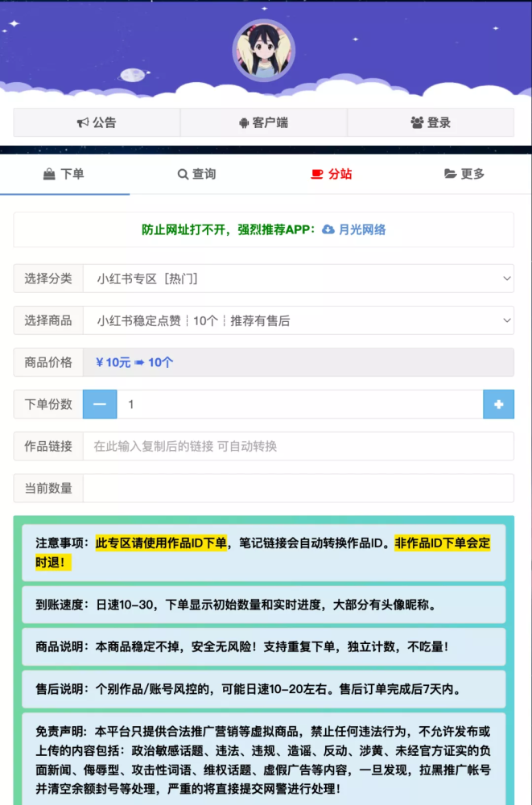Screen dimensions: 532x805
Task: Click the 当前数量 current count field
Action: 299,489
